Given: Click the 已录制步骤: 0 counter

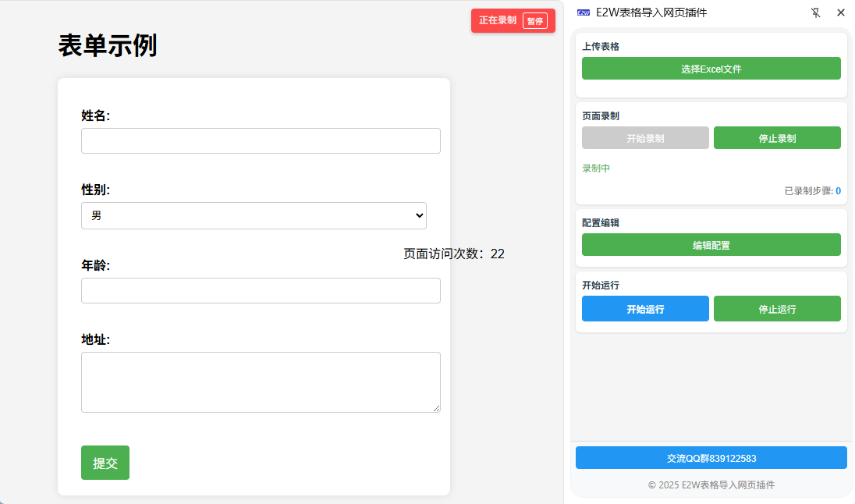Looking at the screenshot, I should pos(812,191).
